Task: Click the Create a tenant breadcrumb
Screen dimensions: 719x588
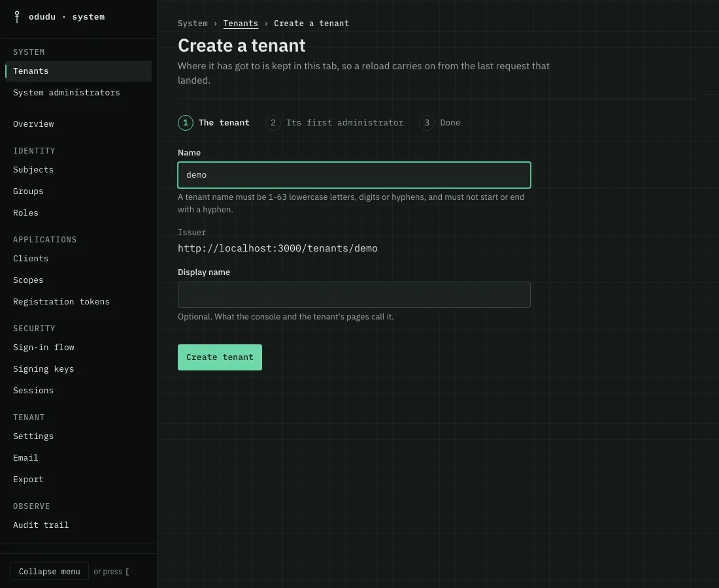Action: tap(311, 24)
